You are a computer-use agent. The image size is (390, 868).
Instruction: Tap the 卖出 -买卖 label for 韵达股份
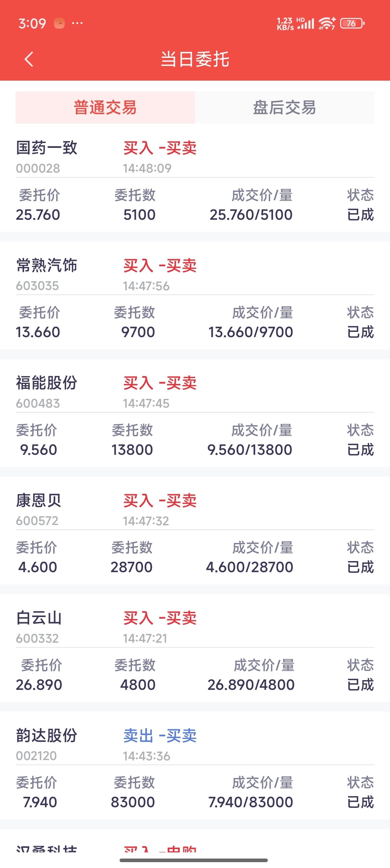[160, 736]
